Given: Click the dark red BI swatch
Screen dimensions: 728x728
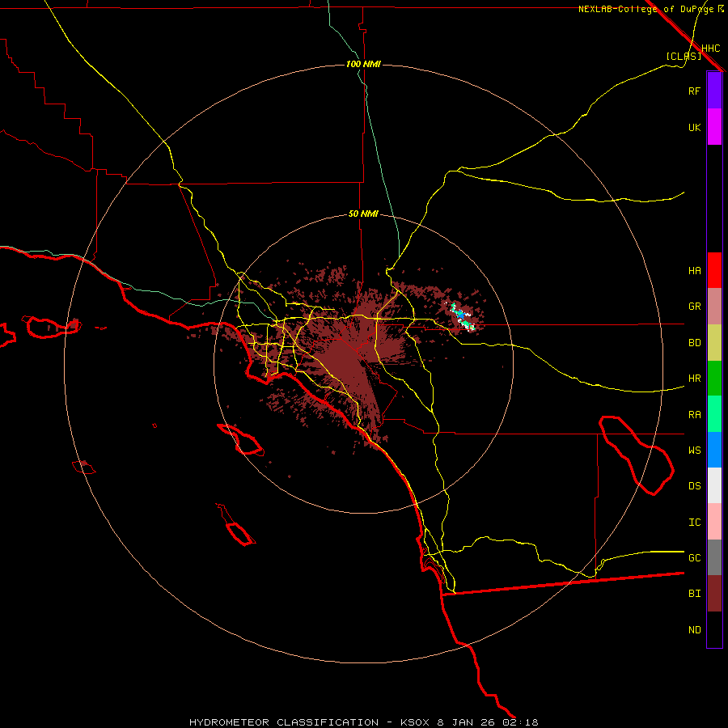Looking at the screenshot, I should tap(714, 594).
